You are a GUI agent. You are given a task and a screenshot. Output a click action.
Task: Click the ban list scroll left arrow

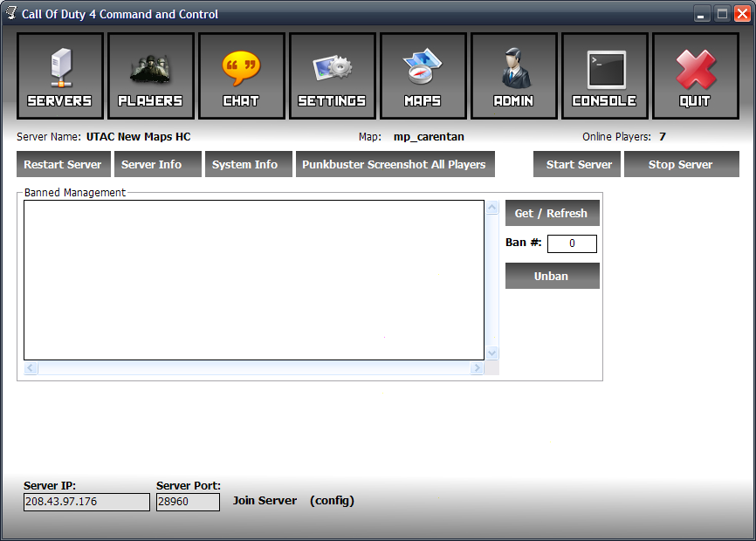coord(31,368)
